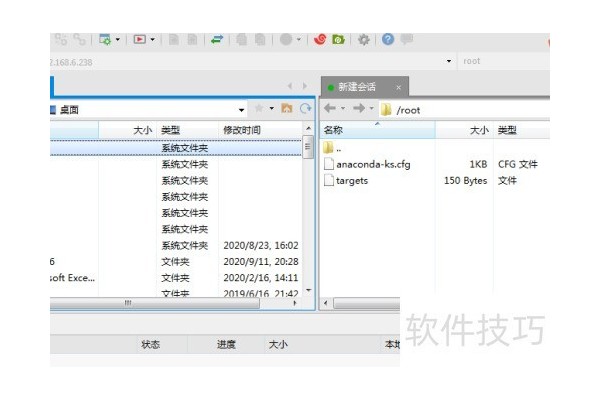Viewport: 600px width, 400px height.
Task: Expand the gray globe dropdown arrow
Action: tap(299, 39)
